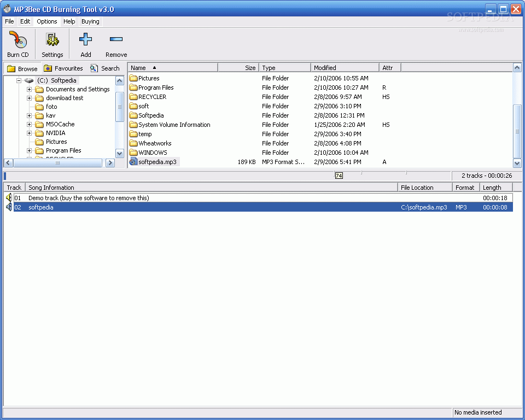Open the Buying menu

click(90, 21)
